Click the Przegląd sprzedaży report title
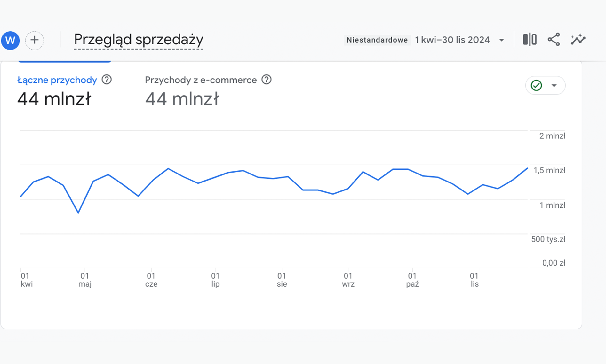 (139, 40)
